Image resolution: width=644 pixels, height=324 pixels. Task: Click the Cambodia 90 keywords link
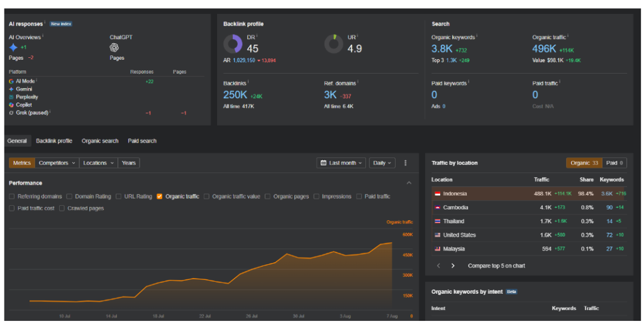point(609,208)
